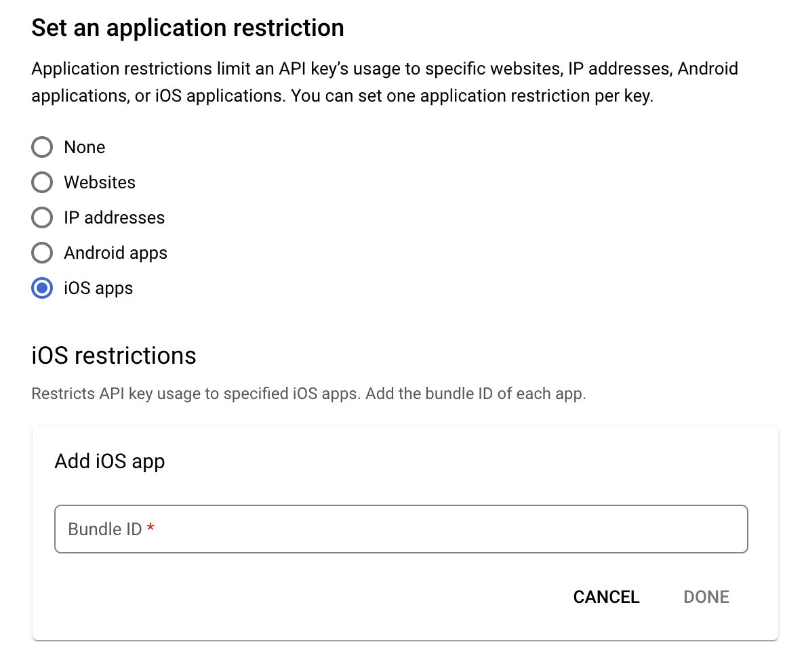Click the DONE button

tap(706, 597)
